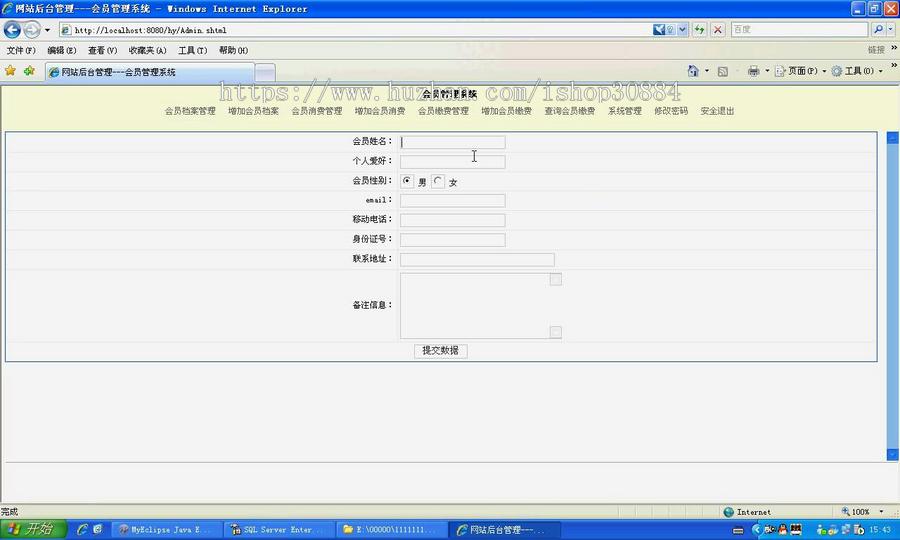This screenshot has width=900, height=540.
Task: Click the Print icon
Action: pos(753,71)
